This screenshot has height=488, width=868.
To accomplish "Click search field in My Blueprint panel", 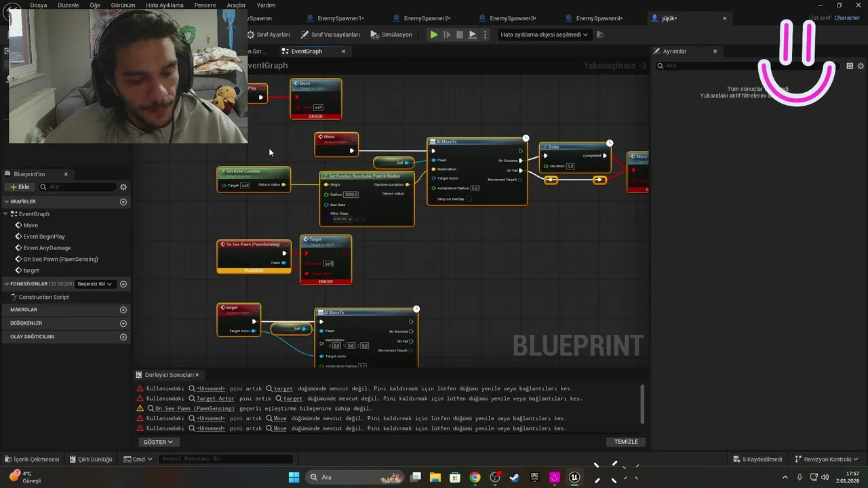I will coord(77,187).
